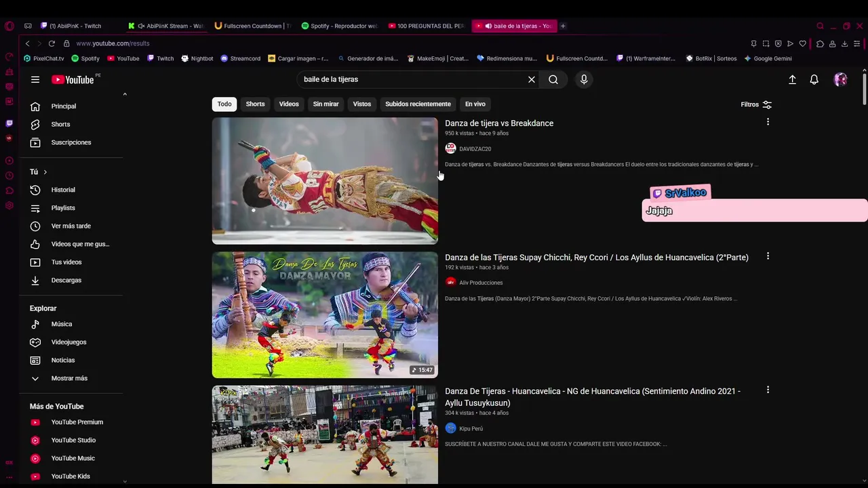Open Aliv Producciones channel

481,283
